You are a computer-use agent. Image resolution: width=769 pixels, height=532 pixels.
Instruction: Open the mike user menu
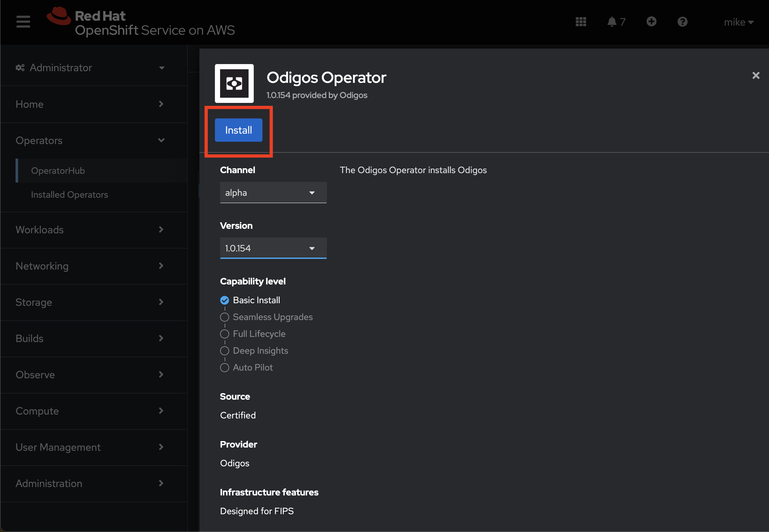[x=738, y=22]
